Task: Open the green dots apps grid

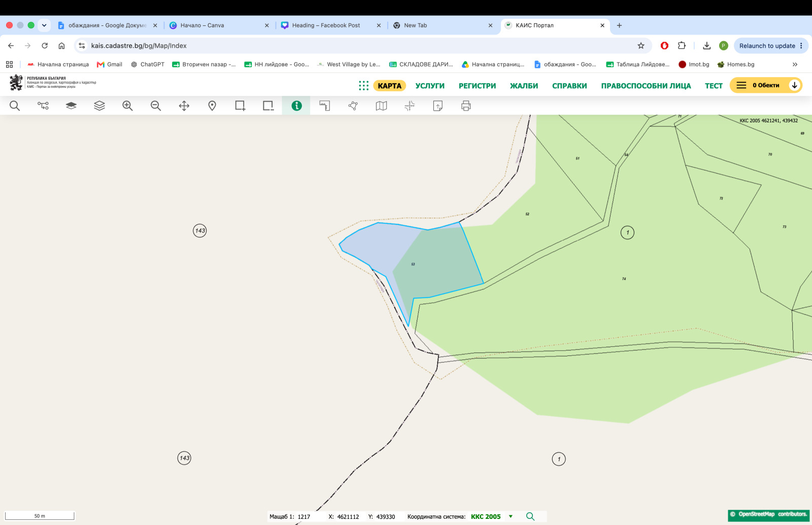Action: coord(363,85)
